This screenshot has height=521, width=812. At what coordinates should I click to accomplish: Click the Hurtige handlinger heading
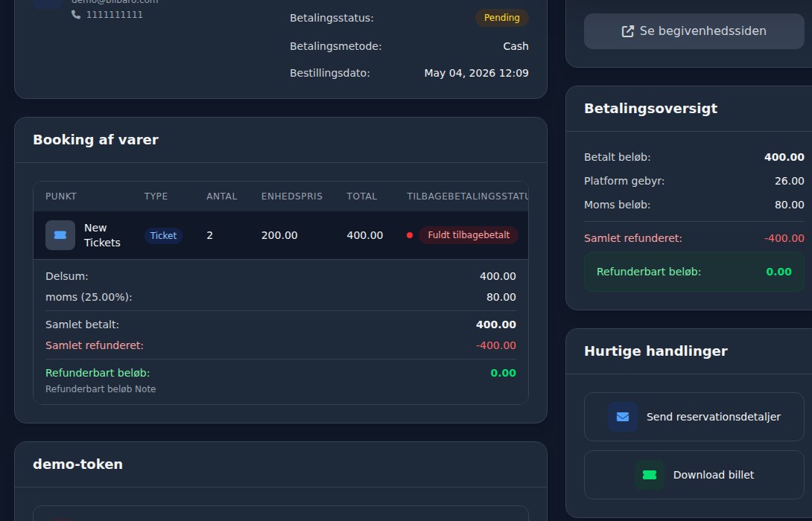(656, 351)
